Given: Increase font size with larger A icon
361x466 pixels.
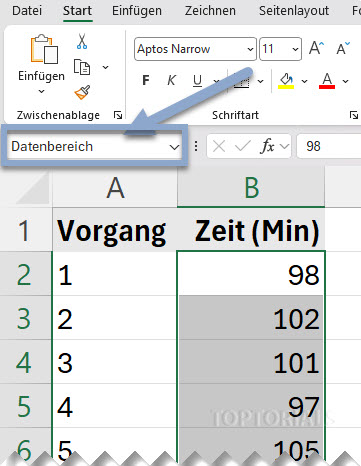Looking at the screenshot, I should [316, 49].
